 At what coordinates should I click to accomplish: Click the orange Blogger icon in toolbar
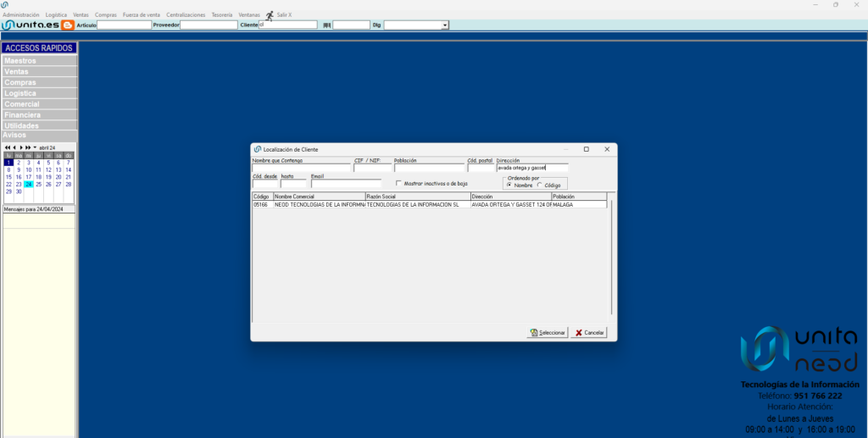(68, 25)
